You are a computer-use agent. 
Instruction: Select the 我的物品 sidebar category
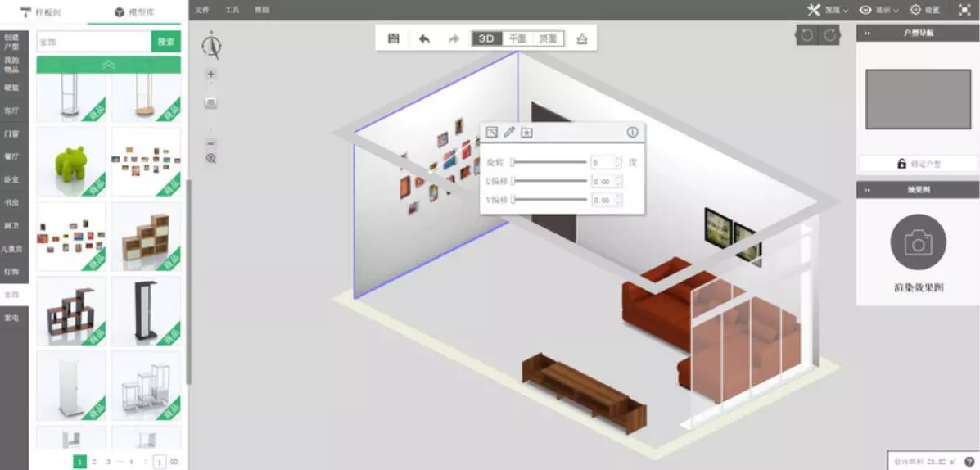tap(12, 65)
